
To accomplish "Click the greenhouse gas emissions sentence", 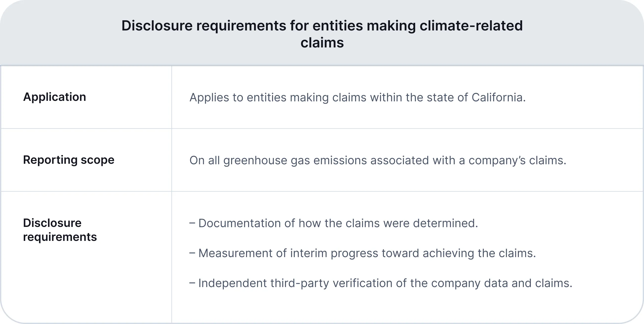I will point(378,160).
